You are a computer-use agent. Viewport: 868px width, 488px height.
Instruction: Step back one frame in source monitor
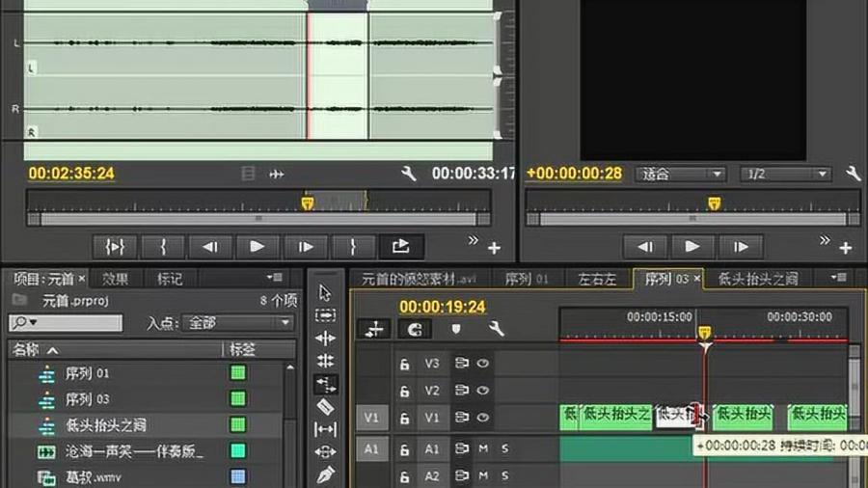point(210,247)
